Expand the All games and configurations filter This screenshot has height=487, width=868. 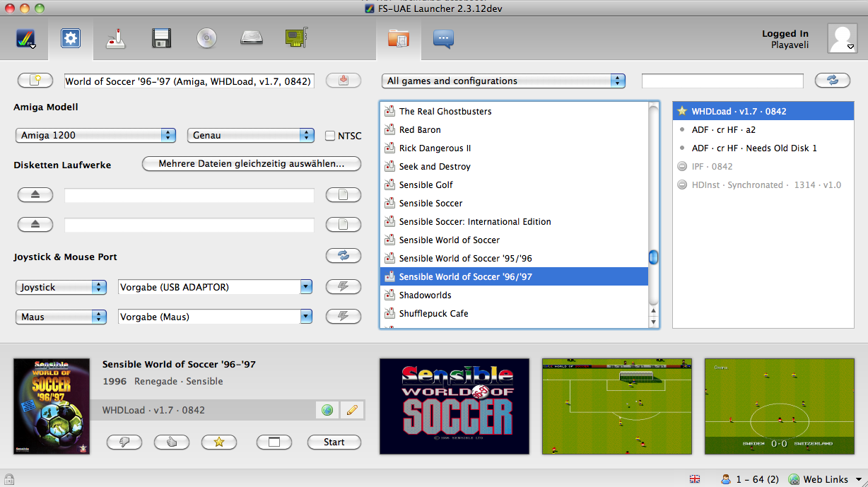[503, 81]
